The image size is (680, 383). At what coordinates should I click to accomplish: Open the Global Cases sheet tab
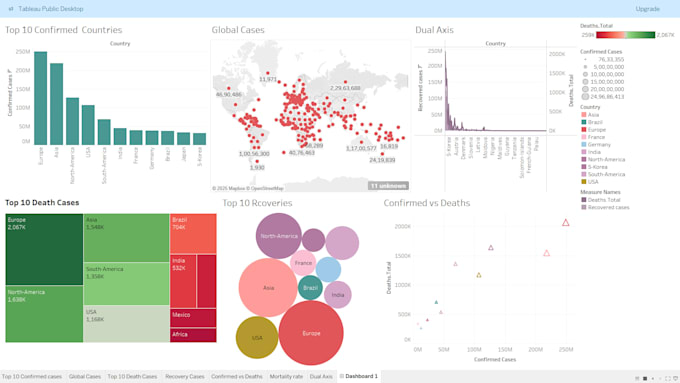point(85,376)
